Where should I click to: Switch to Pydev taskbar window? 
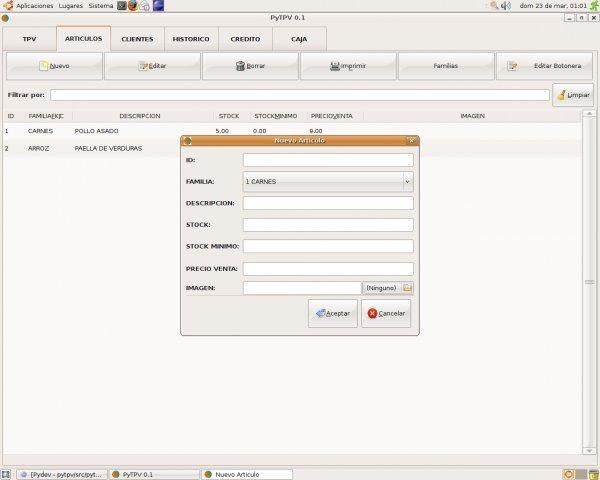pos(62,475)
